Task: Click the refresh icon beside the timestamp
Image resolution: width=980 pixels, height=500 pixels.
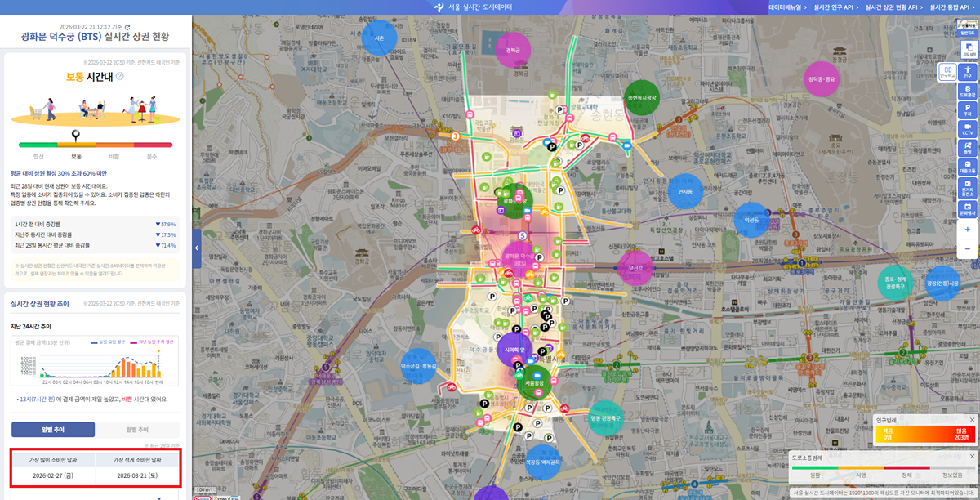Action: (x=127, y=27)
